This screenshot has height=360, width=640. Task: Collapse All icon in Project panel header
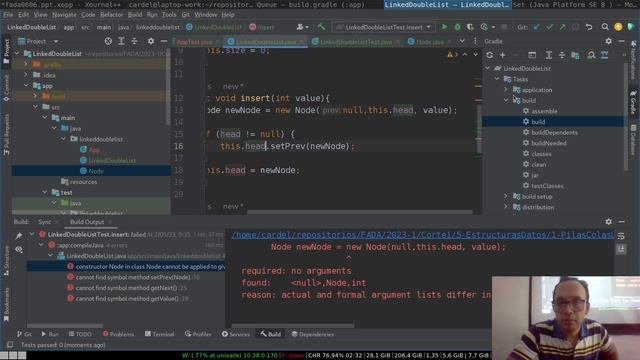tap(134, 41)
